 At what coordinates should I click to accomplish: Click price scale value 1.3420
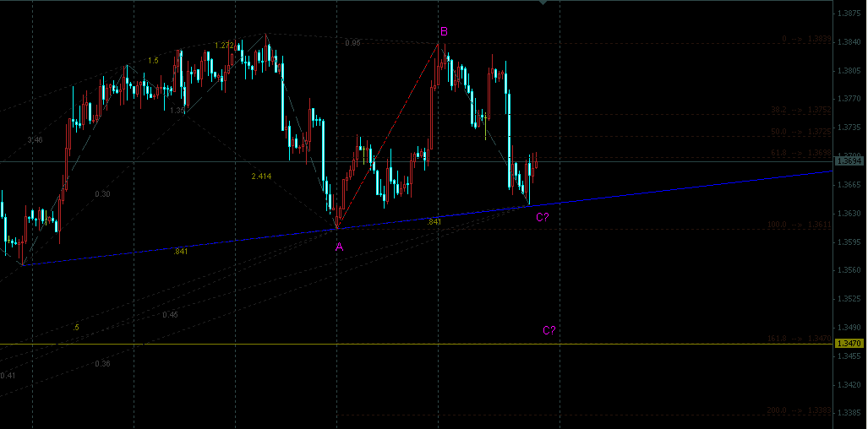tap(849, 385)
